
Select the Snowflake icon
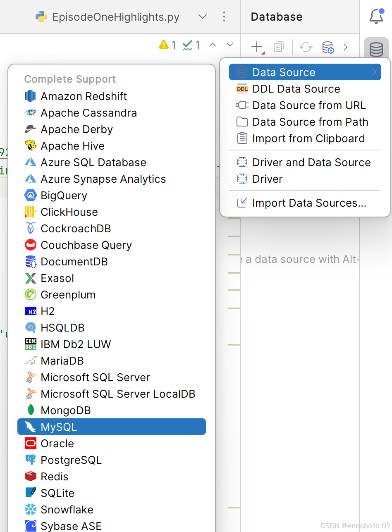[31, 510]
